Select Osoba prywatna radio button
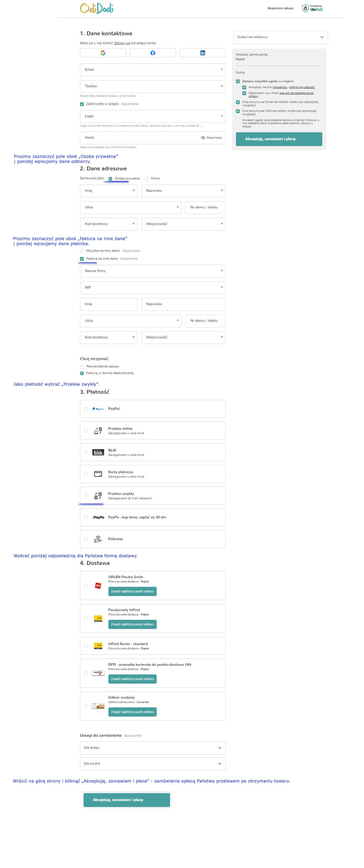 click(110, 179)
